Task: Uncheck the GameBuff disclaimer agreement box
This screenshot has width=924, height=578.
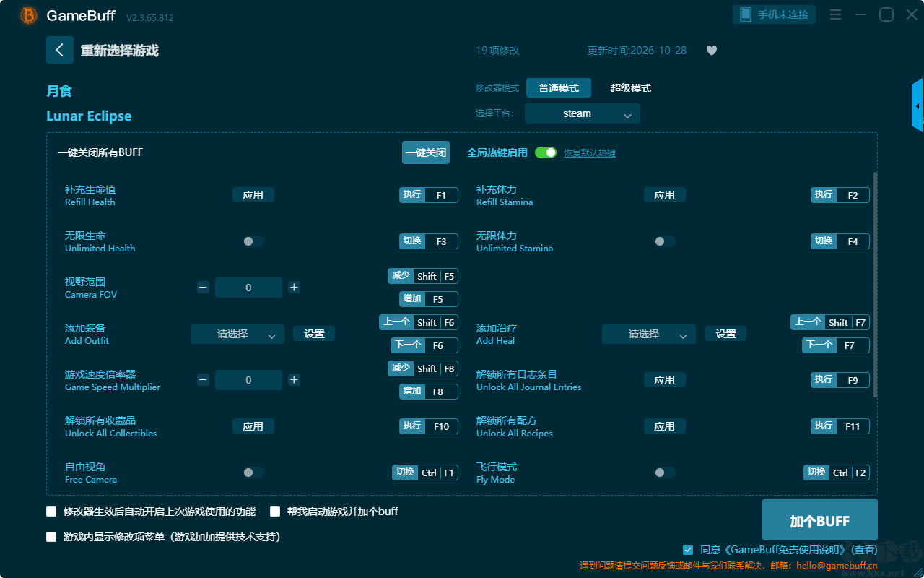Action: pos(688,550)
